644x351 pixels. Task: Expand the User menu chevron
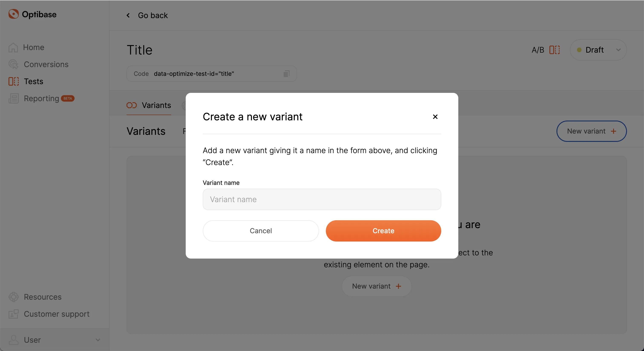[98, 340]
